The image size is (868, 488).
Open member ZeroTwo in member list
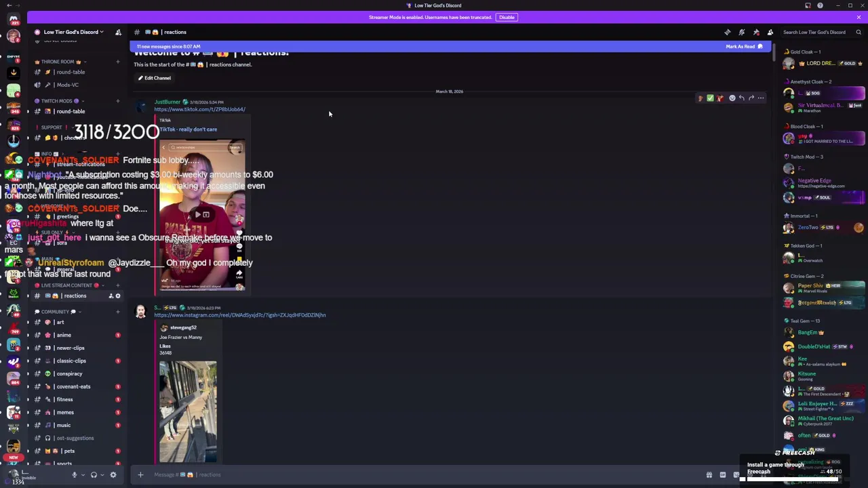[823, 228]
